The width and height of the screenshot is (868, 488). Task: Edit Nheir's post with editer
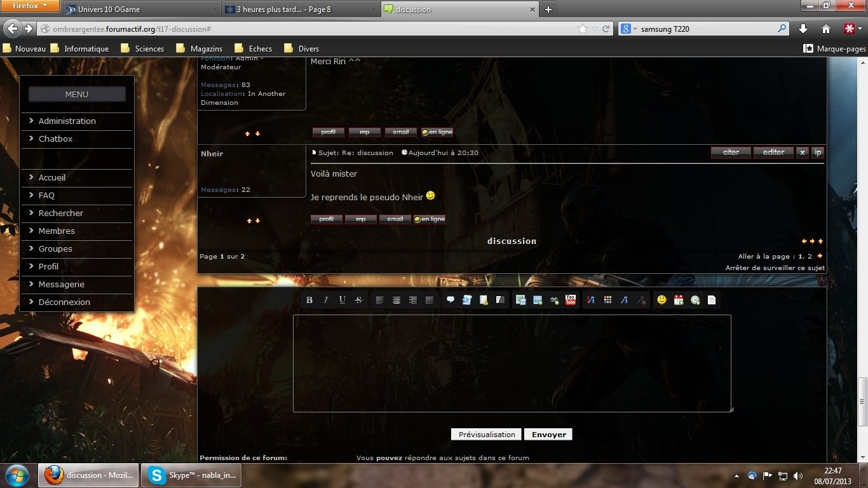773,152
